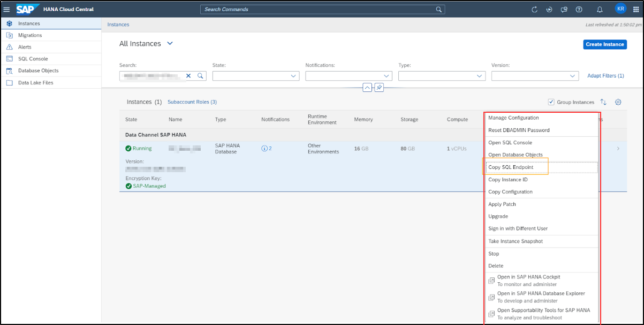
Task: Open the notifications bell
Action: [x=600, y=10]
